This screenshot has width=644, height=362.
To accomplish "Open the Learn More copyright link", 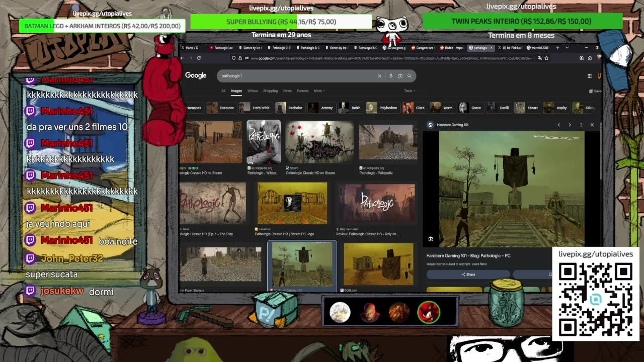I will (479, 264).
